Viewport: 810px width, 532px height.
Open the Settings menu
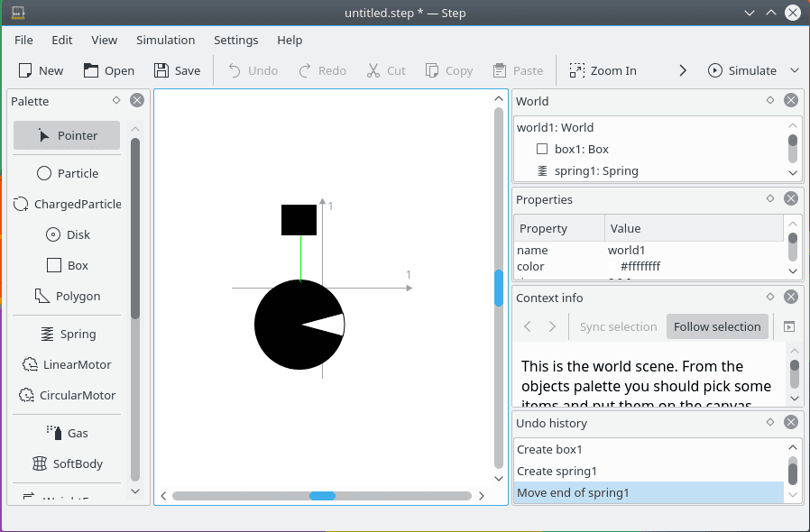pos(236,41)
